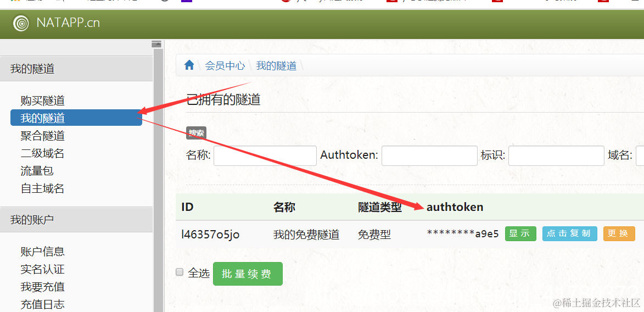This screenshot has height=312, width=644.
Task: Open 我要充值 in the sidebar
Action: point(43,287)
